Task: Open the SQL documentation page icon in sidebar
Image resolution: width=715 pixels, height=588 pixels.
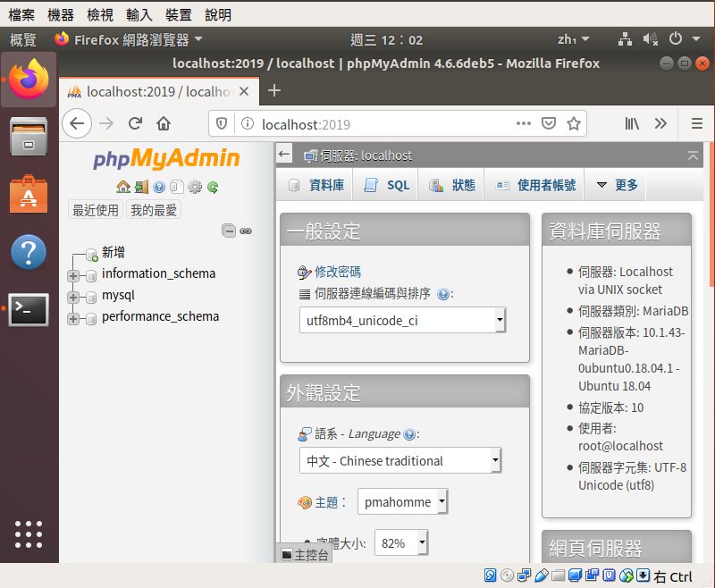Action: click(x=177, y=187)
